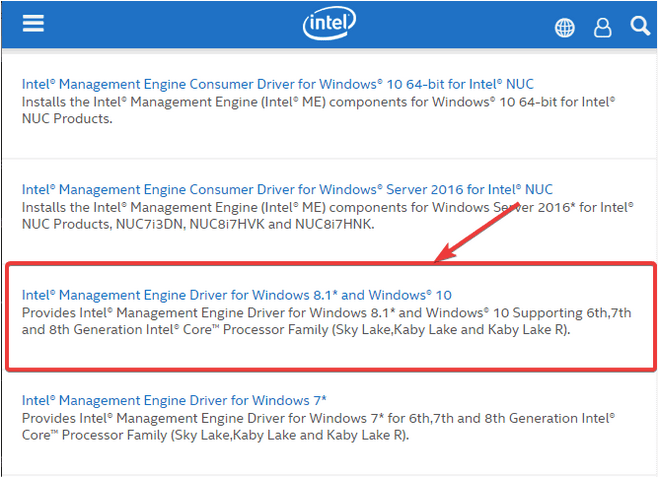
Task: Open the hamburger navigation menu
Action: [33, 23]
